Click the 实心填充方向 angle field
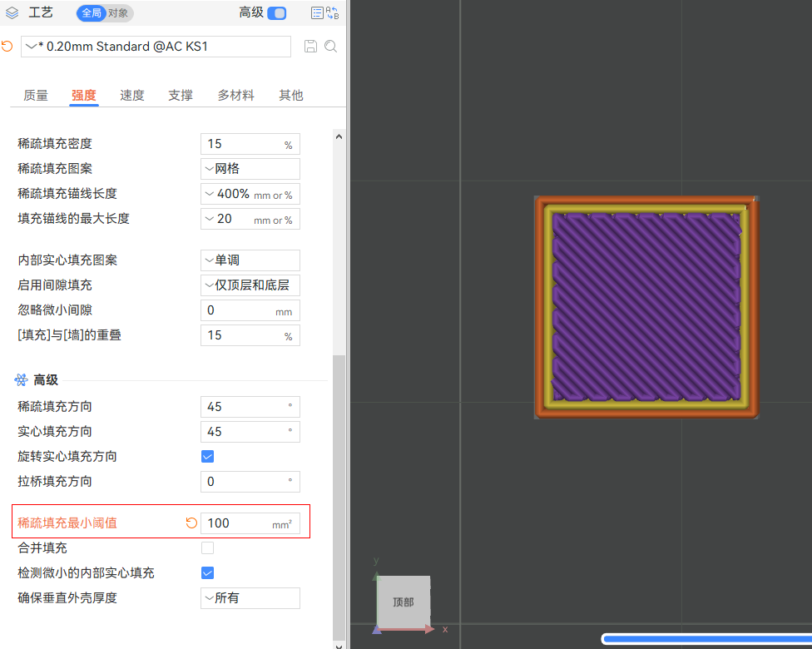812x649 pixels. [x=250, y=432]
